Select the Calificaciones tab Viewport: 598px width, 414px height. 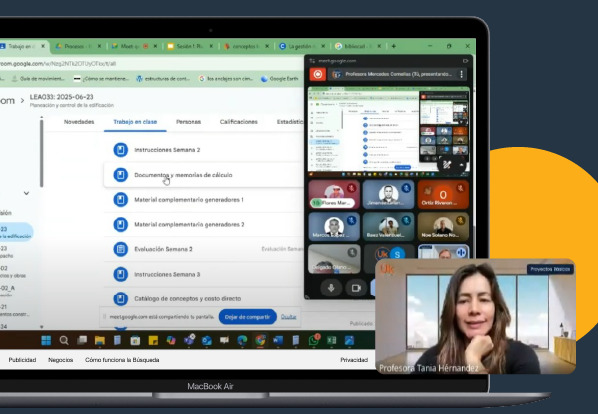point(239,122)
